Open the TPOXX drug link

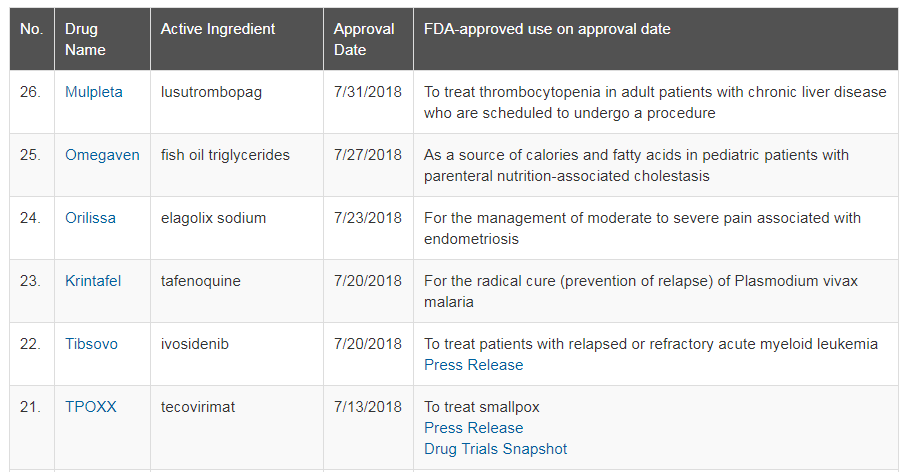pos(91,406)
